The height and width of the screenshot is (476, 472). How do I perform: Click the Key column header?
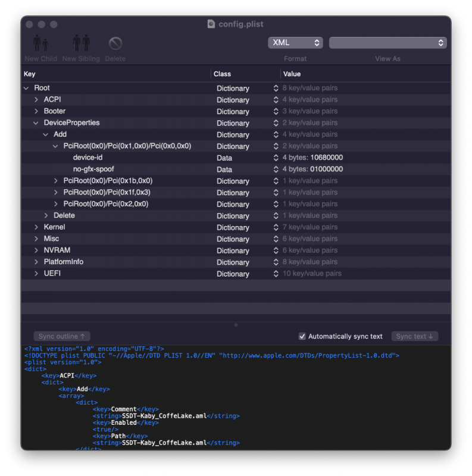[x=30, y=74]
